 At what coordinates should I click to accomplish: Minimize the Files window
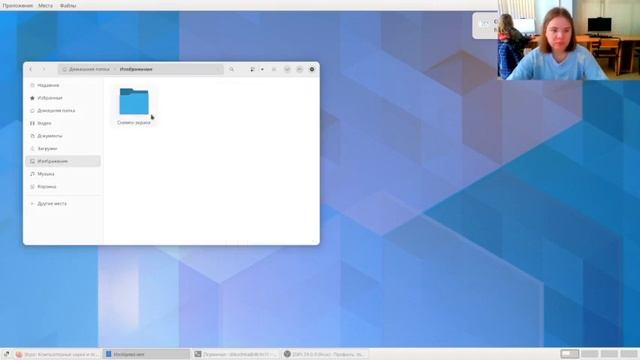(287, 69)
